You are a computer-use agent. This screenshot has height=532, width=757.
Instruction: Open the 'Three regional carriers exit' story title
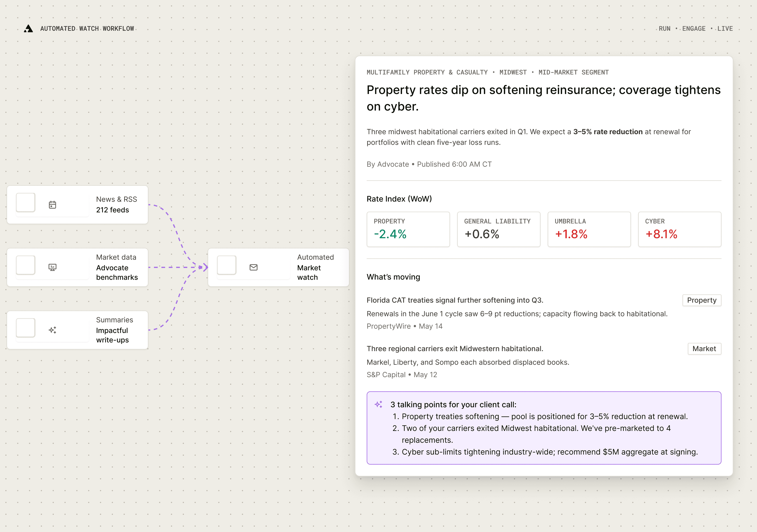(x=455, y=349)
